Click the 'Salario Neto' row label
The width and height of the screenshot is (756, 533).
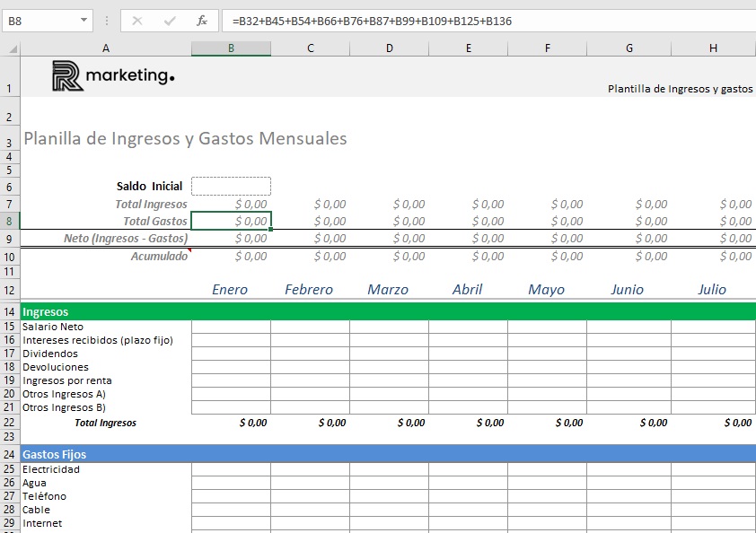[x=53, y=327]
